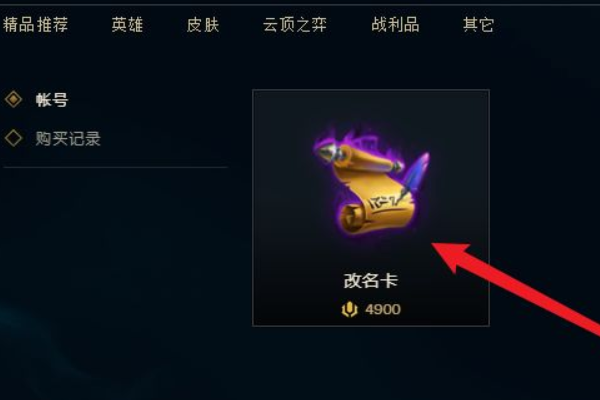Screen dimensions: 600x400
Task: Click the silver tip of the scroll handle
Action: click(325, 151)
